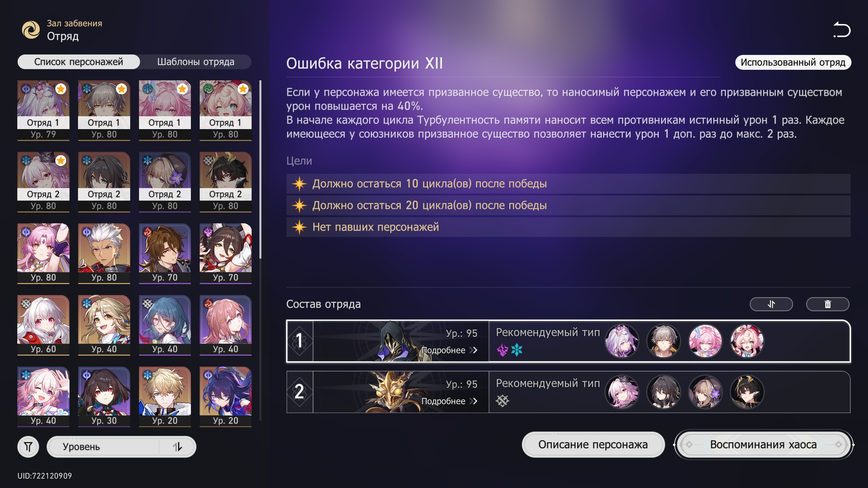
Task: Start Воспоминания хаоса battle
Action: (763, 444)
